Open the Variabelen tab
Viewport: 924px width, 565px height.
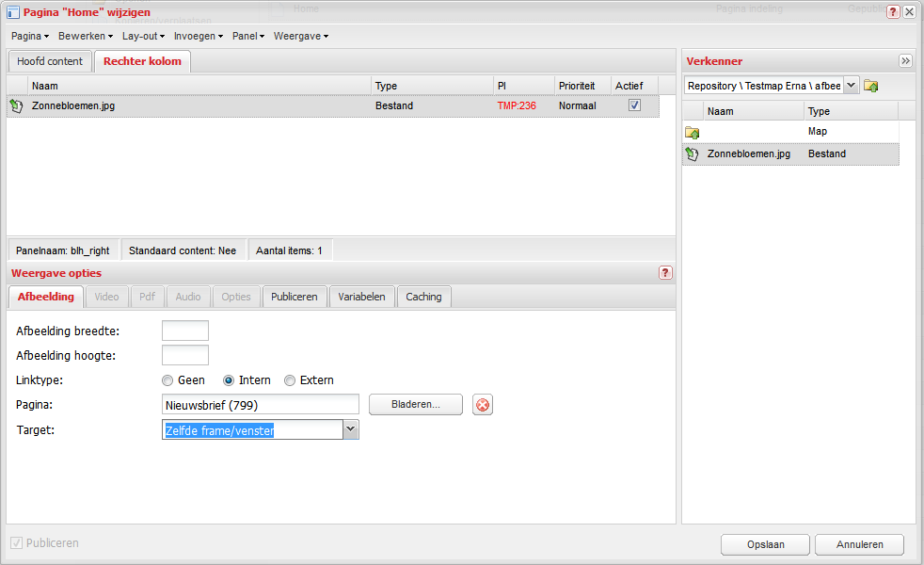click(x=362, y=297)
